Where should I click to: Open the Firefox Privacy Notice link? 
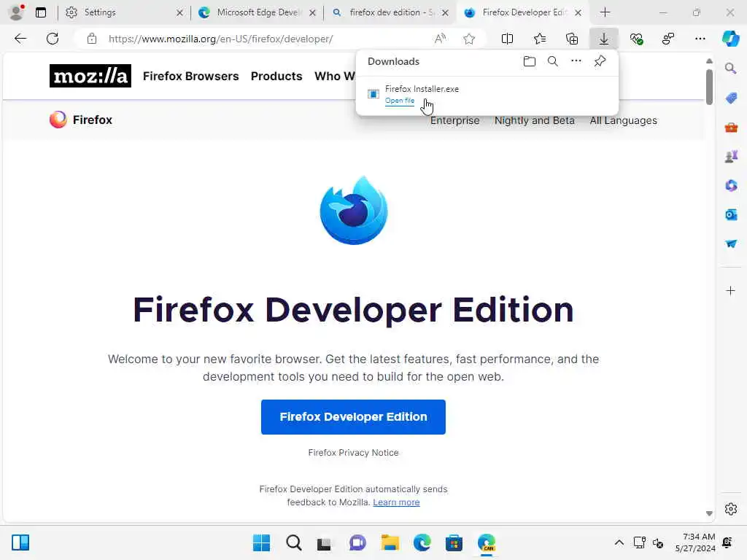(x=353, y=452)
